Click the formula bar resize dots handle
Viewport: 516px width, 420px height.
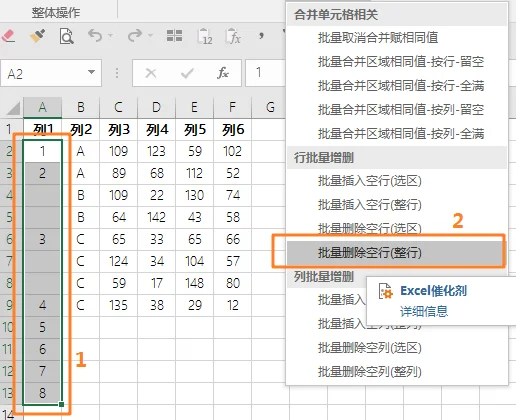point(117,73)
